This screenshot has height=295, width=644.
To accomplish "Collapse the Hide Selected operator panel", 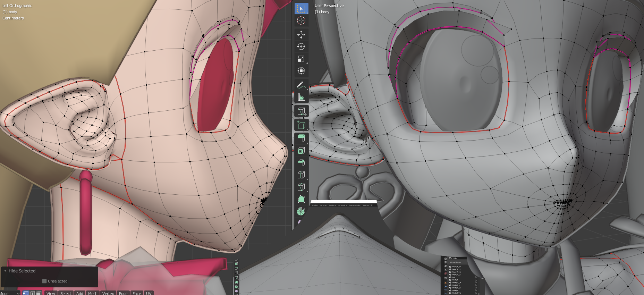I will [5, 271].
